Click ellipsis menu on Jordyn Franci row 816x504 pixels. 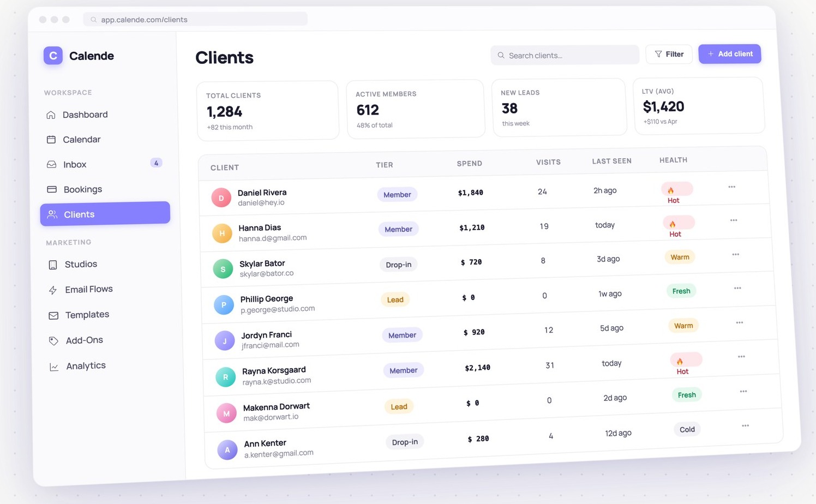pos(740,323)
